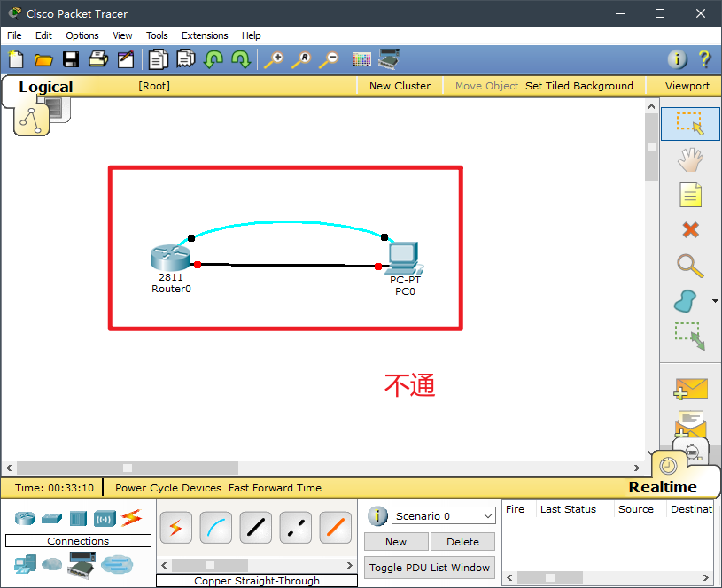This screenshot has width=722, height=588.
Task: Click the Add Simple PDU envelope
Action: point(690,388)
